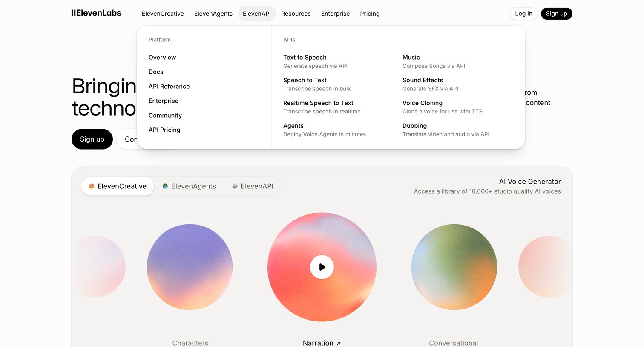The width and height of the screenshot is (644, 347).
Task: Open Overview in the Platform menu
Action: point(162,57)
